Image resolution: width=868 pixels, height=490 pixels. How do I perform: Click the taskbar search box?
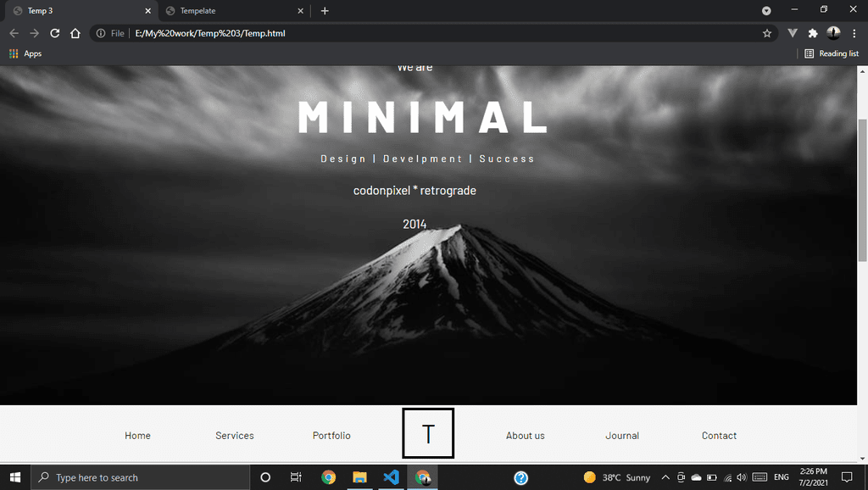click(x=140, y=477)
